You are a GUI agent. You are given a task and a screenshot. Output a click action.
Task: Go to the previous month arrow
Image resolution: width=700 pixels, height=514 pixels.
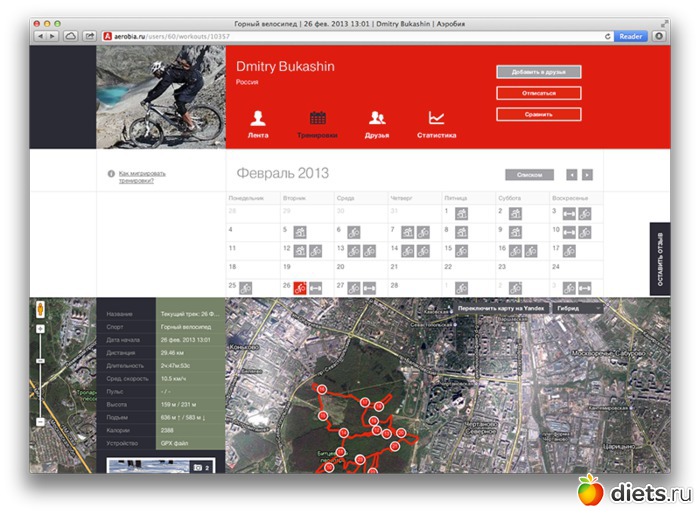click(x=572, y=174)
